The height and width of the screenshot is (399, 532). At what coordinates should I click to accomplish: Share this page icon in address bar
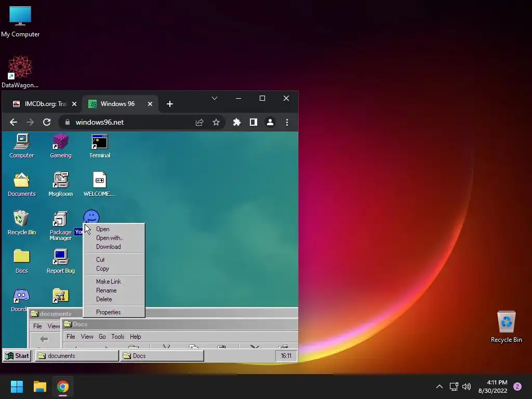point(199,122)
